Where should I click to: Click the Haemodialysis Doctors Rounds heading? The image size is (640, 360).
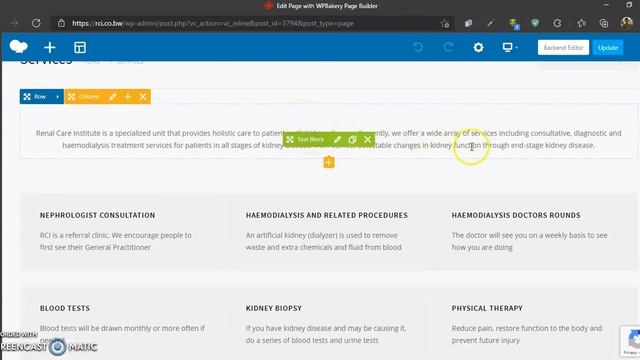516,215
